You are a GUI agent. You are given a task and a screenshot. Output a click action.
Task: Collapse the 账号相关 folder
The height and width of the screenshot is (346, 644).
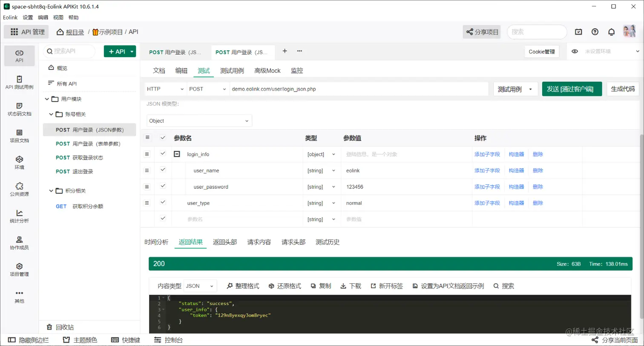tap(51, 114)
